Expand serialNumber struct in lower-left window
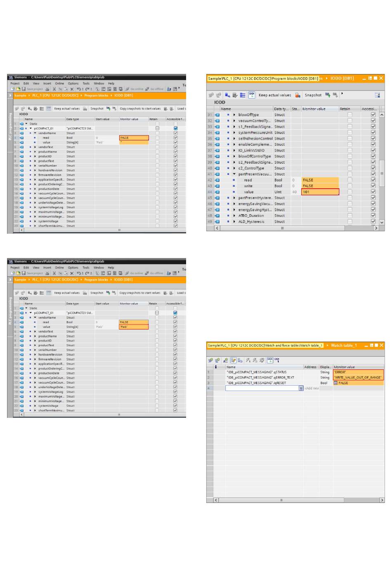 click(35, 350)
